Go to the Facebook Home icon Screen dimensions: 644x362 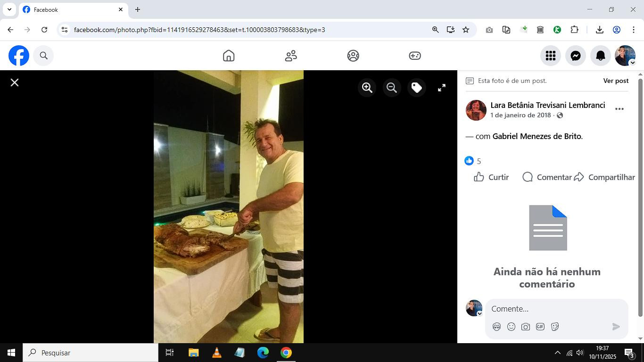point(229,56)
